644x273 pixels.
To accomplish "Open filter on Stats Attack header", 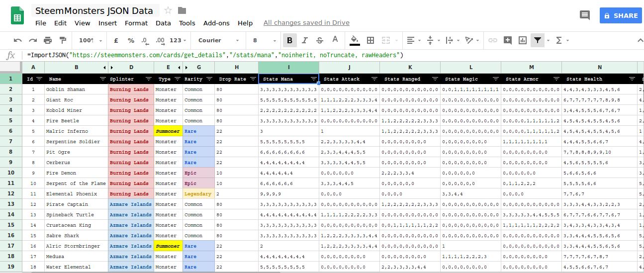I will click(x=374, y=79).
